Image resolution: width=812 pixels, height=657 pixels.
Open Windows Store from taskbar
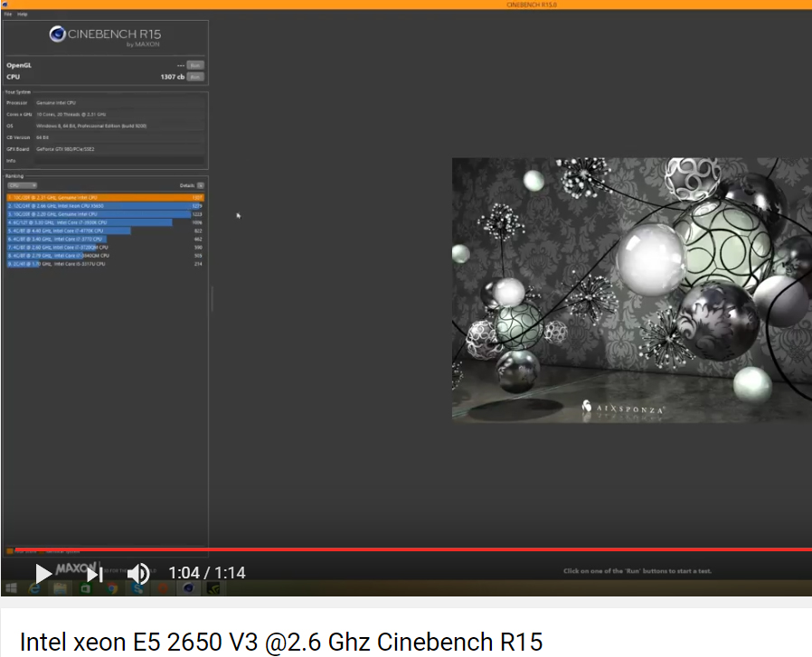pyautogui.click(x=85, y=588)
